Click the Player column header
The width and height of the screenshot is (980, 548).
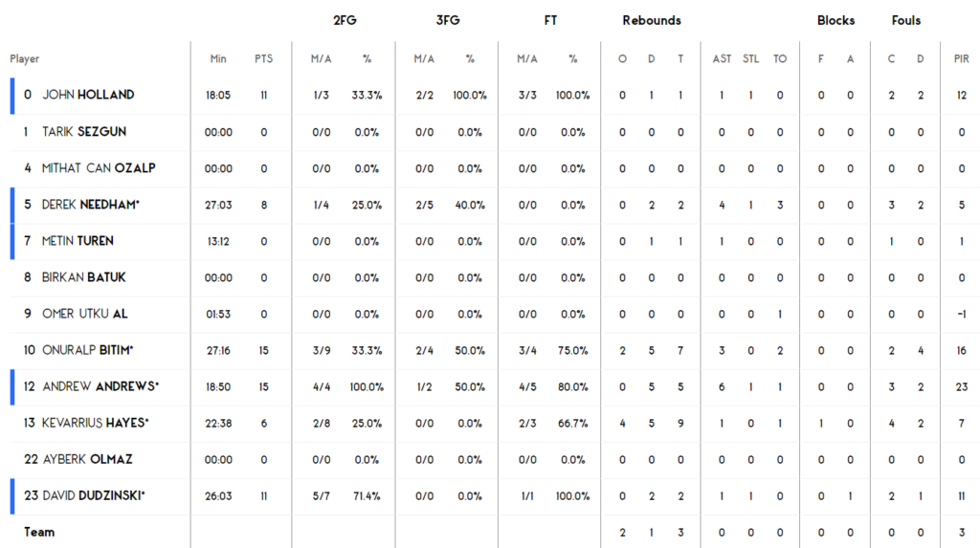pos(25,58)
